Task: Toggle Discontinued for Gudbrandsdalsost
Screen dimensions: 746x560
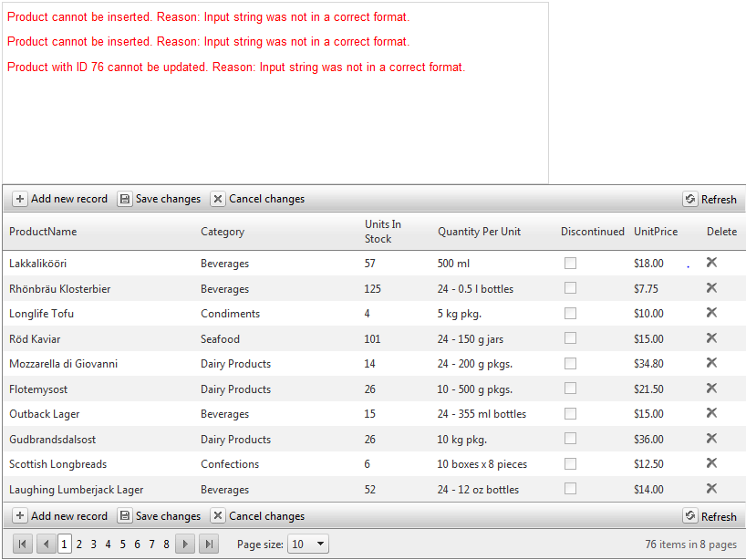Action: [x=570, y=438]
